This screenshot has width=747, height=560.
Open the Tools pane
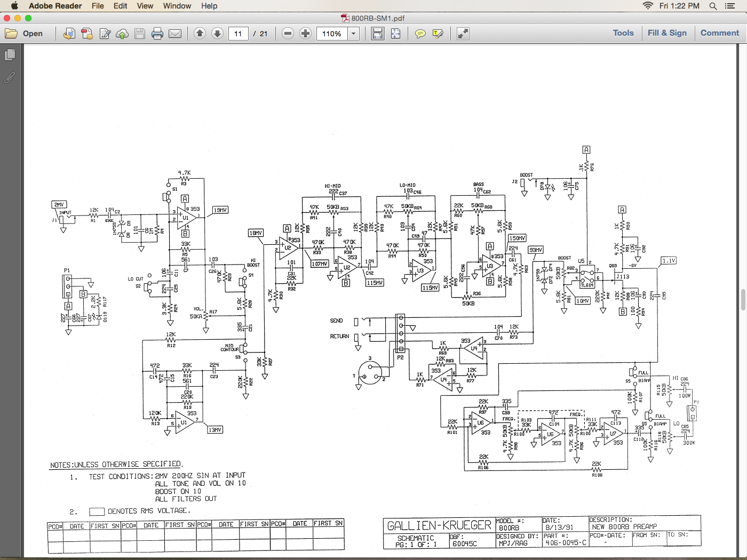(x=623, y=33)
